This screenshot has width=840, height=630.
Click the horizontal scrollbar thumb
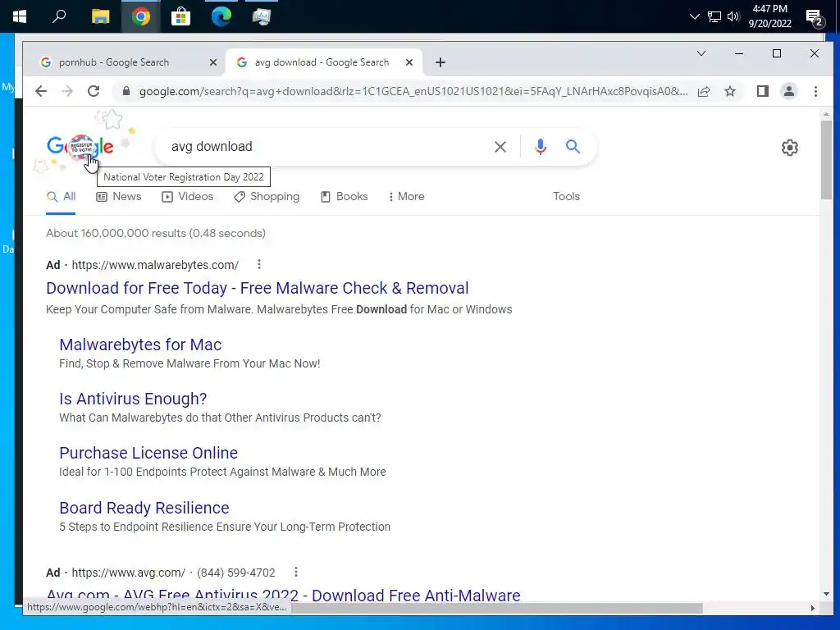pyautogui.click(x=496, y=608)
